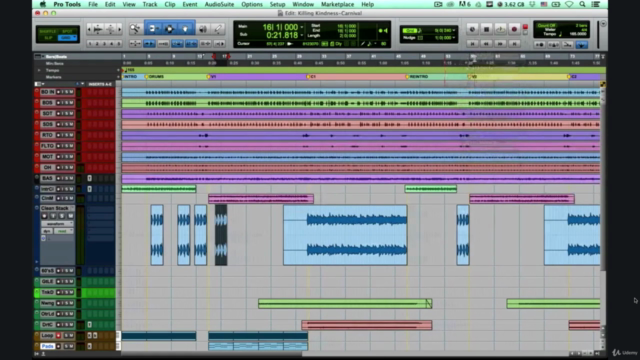Record-arm the Clean Stack track

44,216
